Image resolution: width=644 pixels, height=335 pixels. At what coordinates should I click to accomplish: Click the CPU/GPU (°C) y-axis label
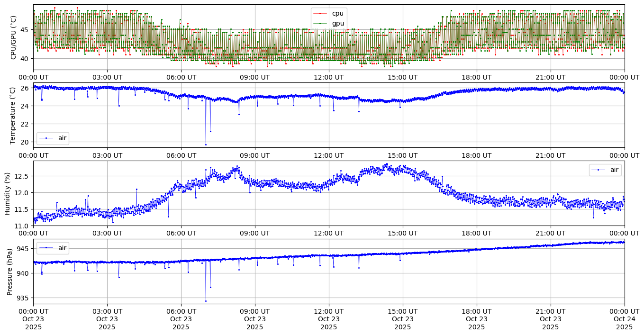(13, 37)
